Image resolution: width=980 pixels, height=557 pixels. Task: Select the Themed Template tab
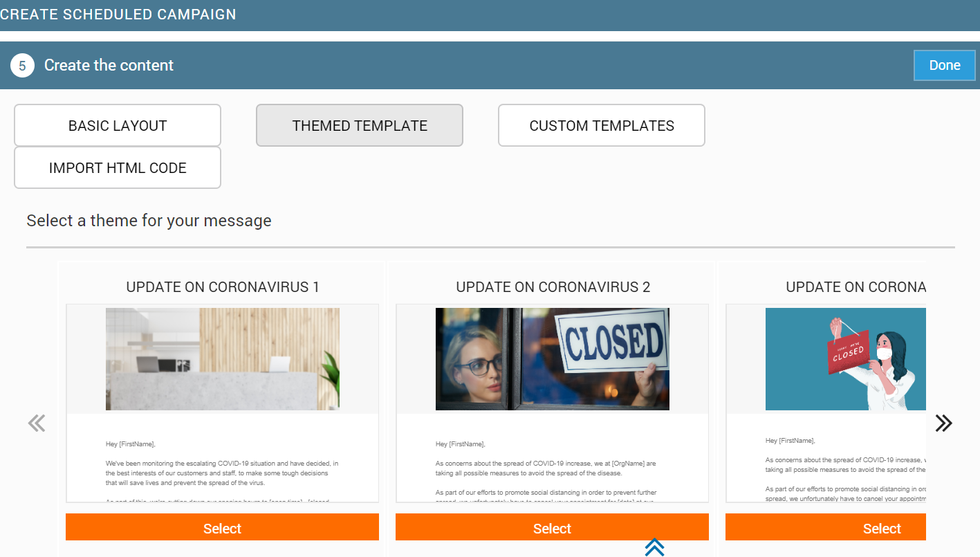tap(360, 125)
